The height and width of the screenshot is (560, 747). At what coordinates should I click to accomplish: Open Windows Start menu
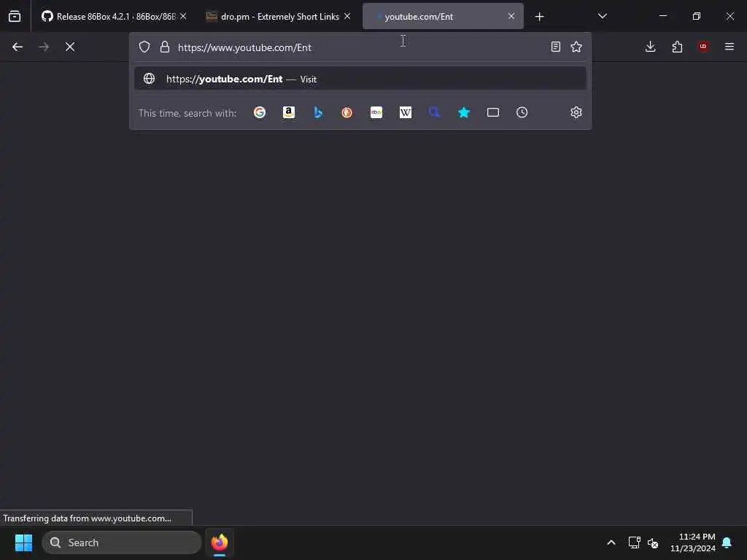(x=23, y=542)
